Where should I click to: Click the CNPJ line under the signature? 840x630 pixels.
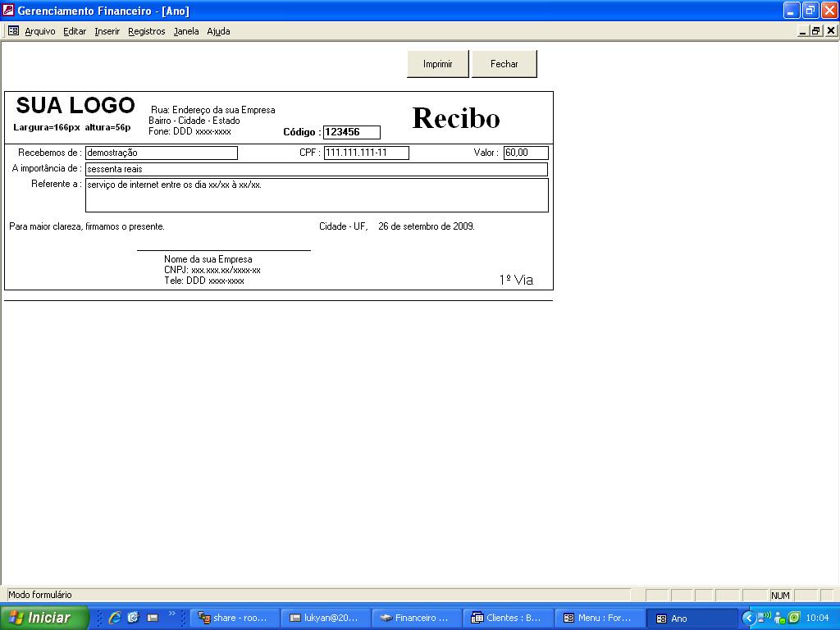[212, 270]
